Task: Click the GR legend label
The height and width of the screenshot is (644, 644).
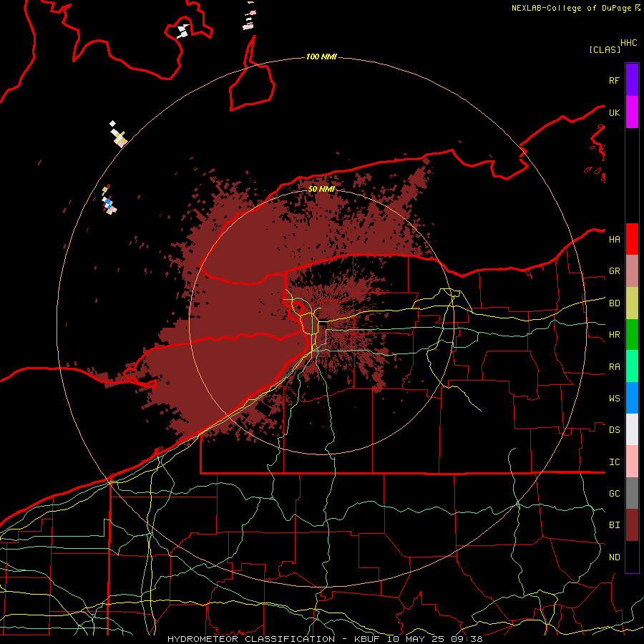Action: click(614, 271)
